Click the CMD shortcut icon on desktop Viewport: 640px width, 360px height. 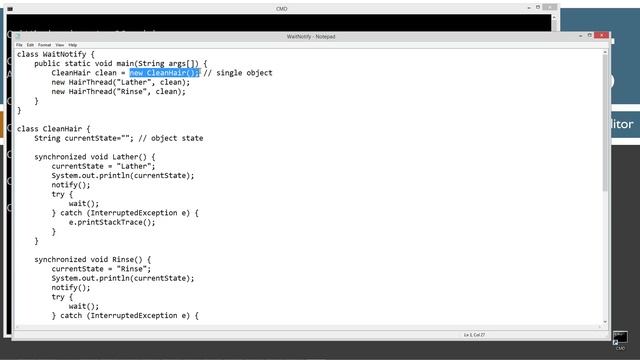620,340
